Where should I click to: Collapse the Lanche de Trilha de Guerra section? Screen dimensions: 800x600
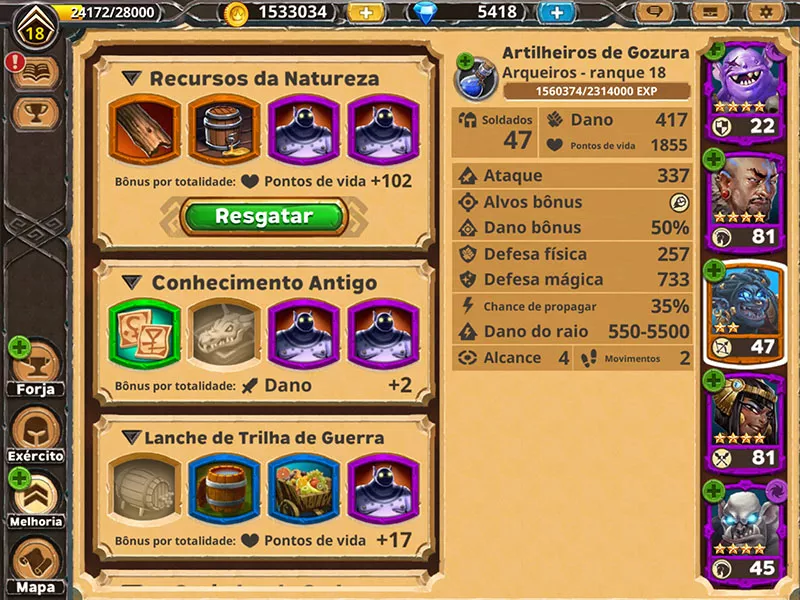coord(131,437)
